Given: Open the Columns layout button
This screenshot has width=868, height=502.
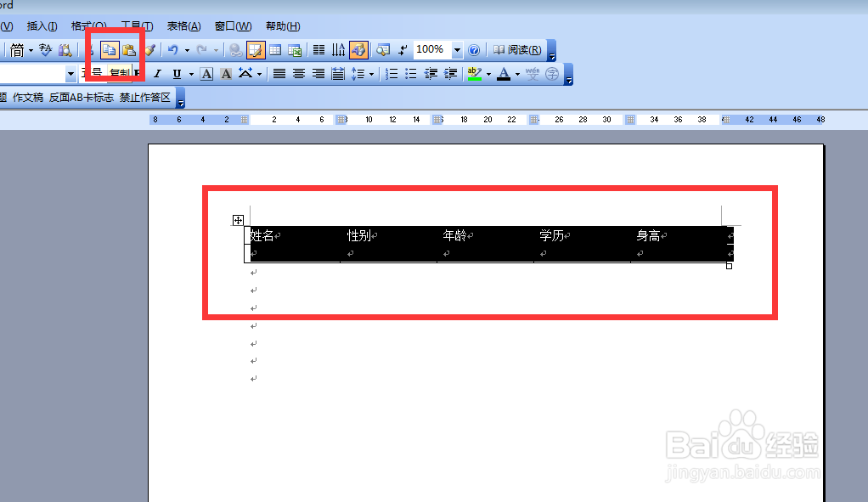Looking at the screenshot, I should coord(318,50).
